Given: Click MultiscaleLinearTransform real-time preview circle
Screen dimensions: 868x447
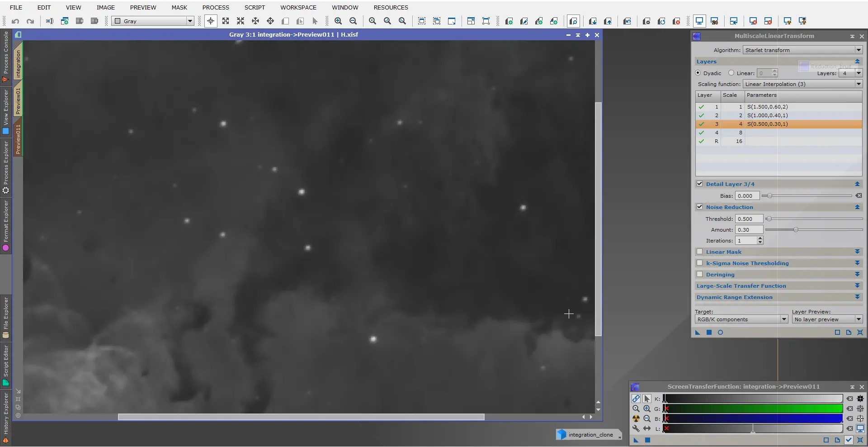Looking at the screenshot, I should (720, 332).
